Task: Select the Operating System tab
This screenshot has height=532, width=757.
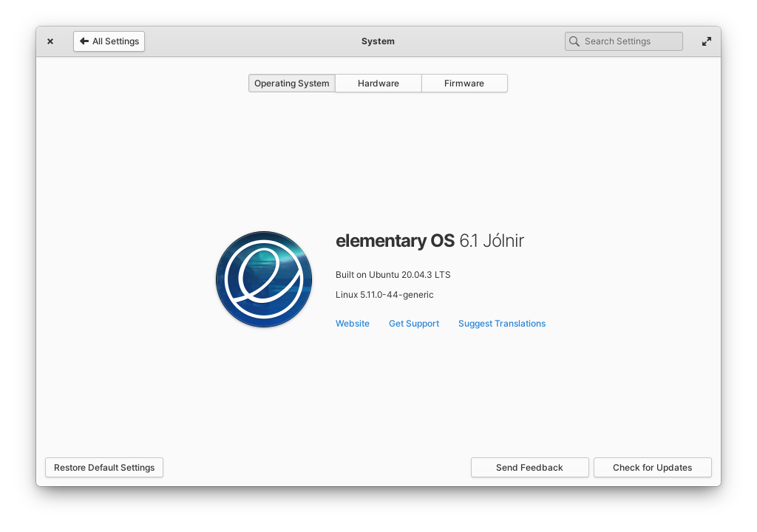Action: 291,83
